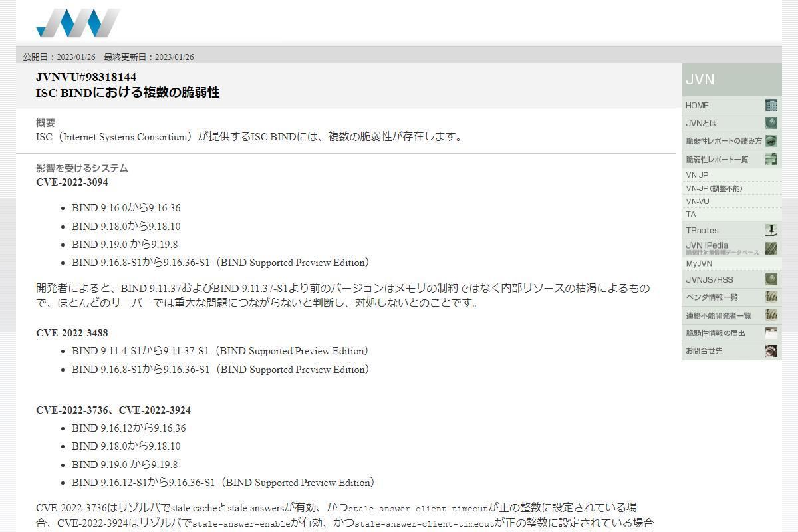Click the icon beside お問合せ先
Screen dimensions: 798x532
tap(771, 351)
